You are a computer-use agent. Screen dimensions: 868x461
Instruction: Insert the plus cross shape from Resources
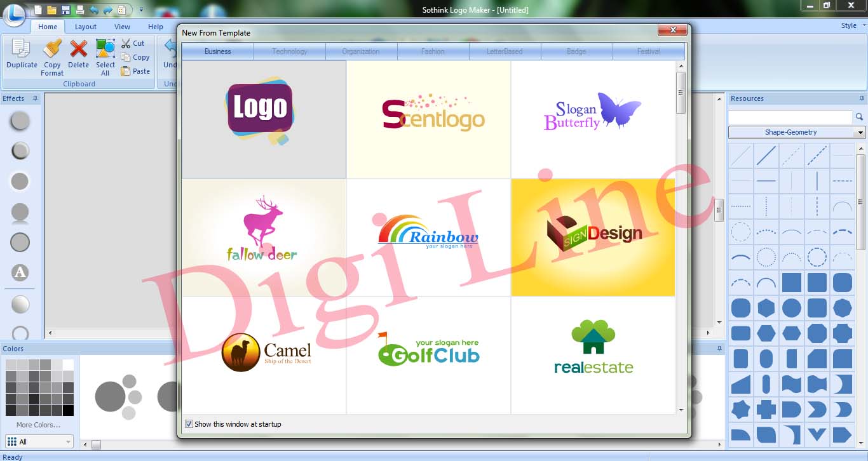[766, 410]
